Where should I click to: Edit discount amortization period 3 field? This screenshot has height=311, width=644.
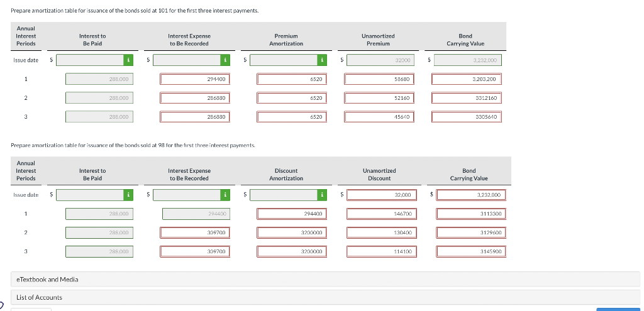tap(292, 251)
